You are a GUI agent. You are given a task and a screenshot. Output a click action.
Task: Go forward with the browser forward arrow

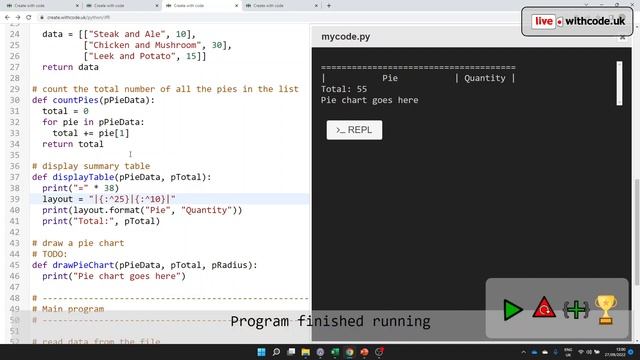pyautogui.click(x=18, y=18)
